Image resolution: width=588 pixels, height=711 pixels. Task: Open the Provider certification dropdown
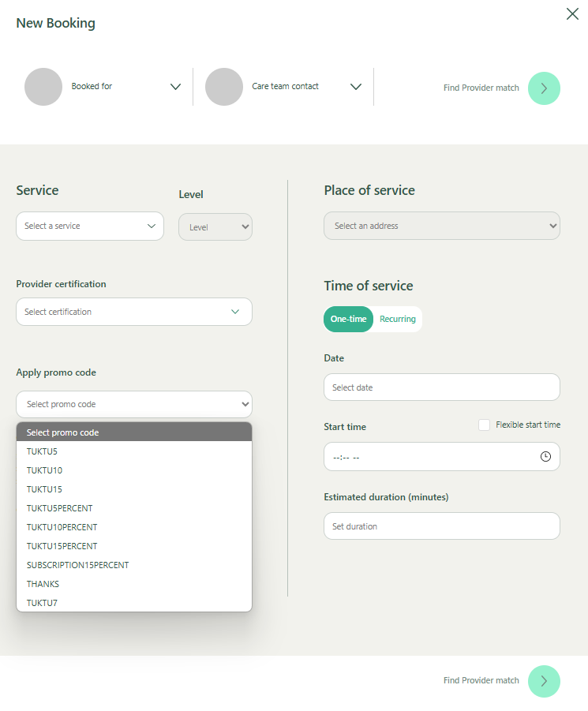coord(133,312)
